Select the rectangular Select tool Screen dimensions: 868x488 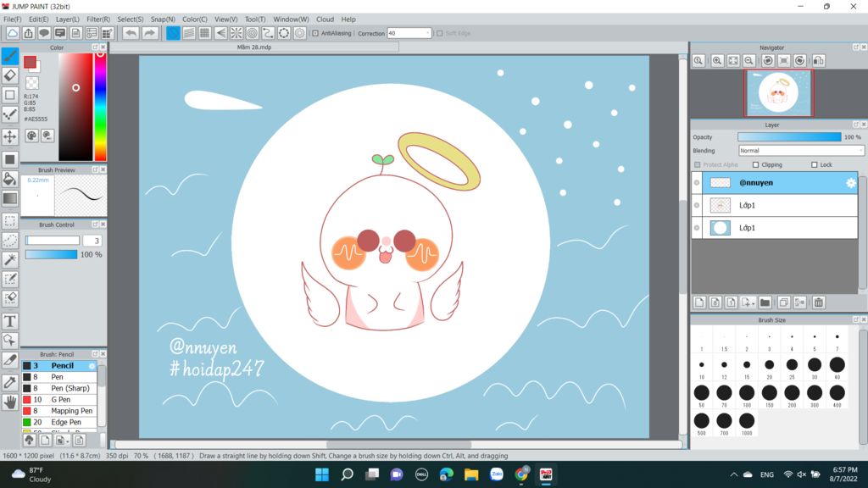[10, 221]
